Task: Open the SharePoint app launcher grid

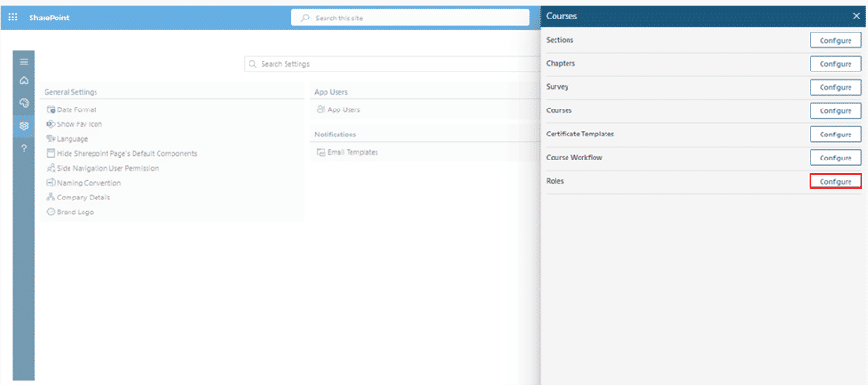Action: click(x=13, y=18)
